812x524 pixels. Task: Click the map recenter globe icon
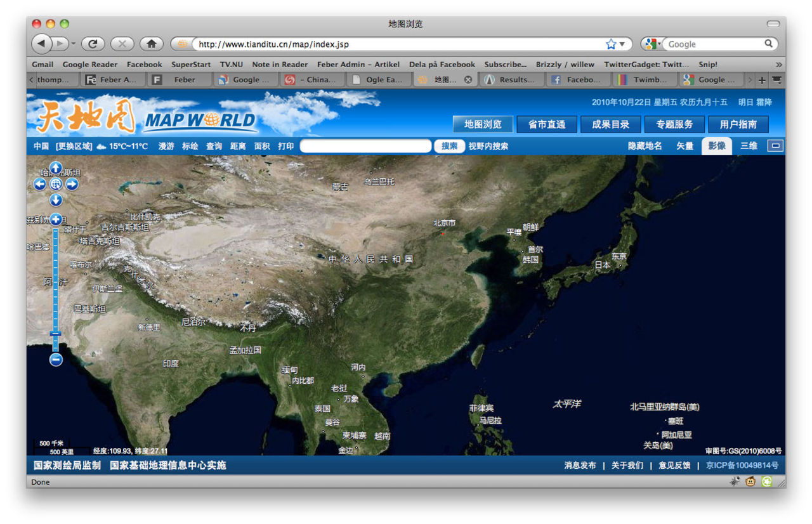click(56, 184)
